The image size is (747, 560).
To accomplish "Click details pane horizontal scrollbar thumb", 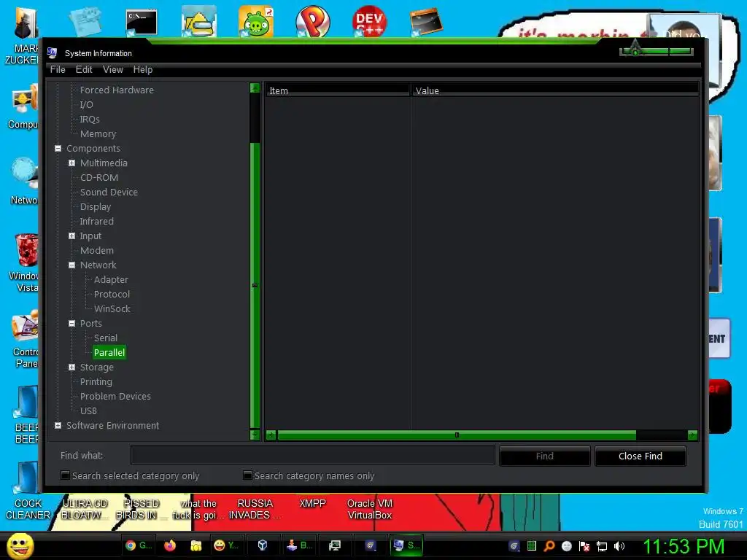I will coord(457,435).
